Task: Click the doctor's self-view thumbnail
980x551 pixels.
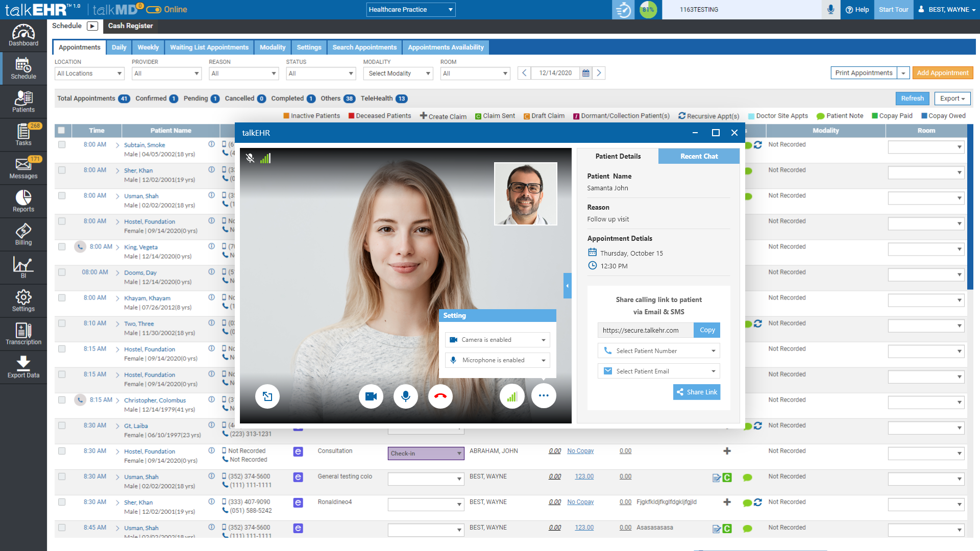Action: (x=525, y=194)
